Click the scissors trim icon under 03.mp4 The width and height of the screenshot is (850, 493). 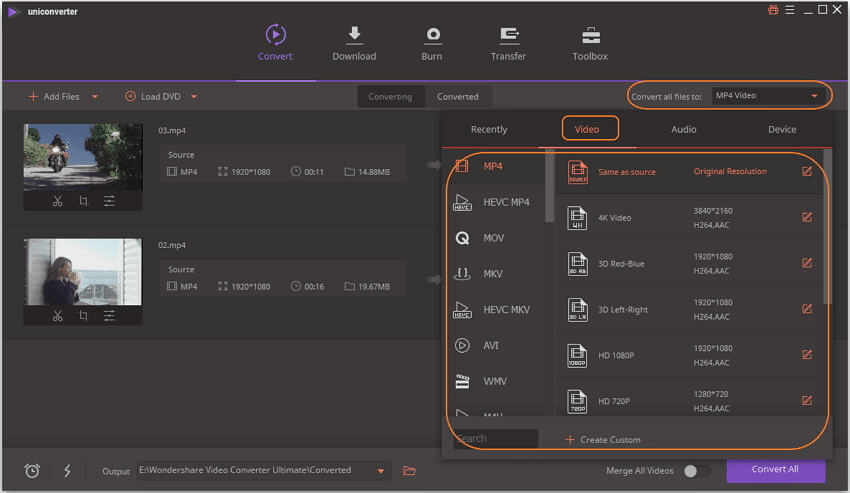57,201
